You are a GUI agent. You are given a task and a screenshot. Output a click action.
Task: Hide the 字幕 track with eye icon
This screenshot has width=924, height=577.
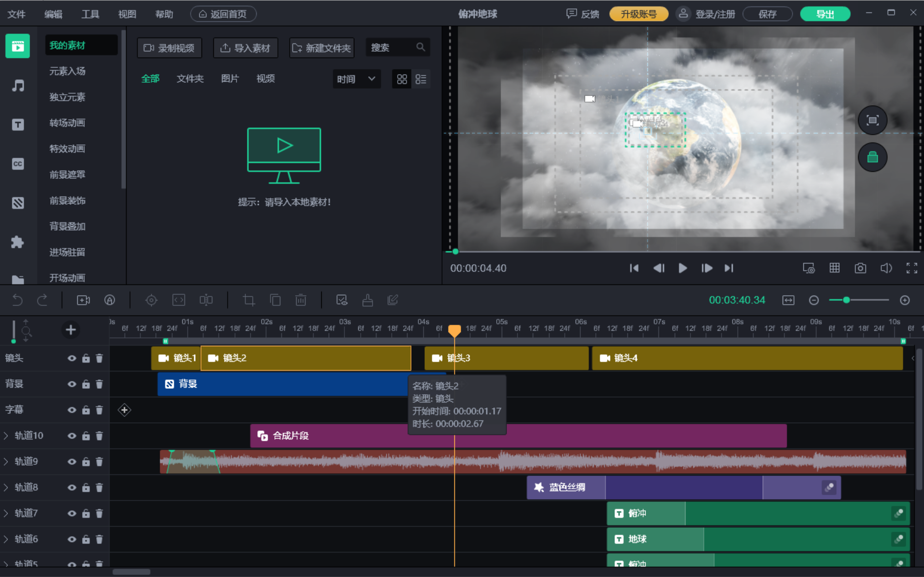point(72,410)
